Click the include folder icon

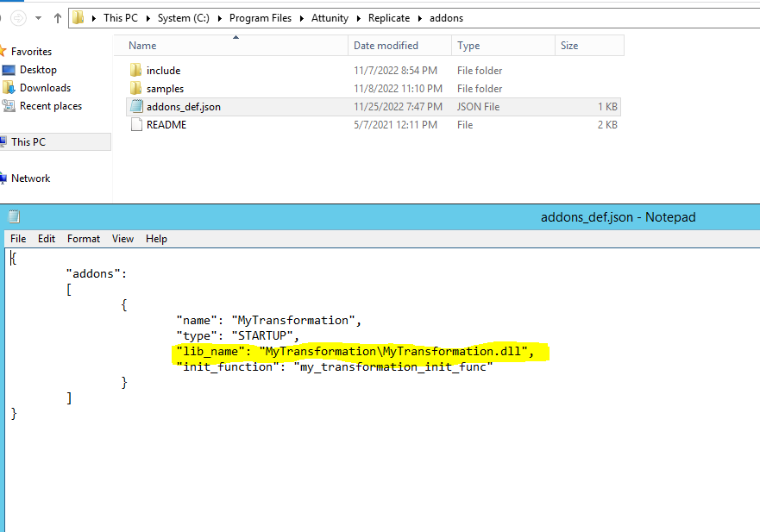point(135,71)
